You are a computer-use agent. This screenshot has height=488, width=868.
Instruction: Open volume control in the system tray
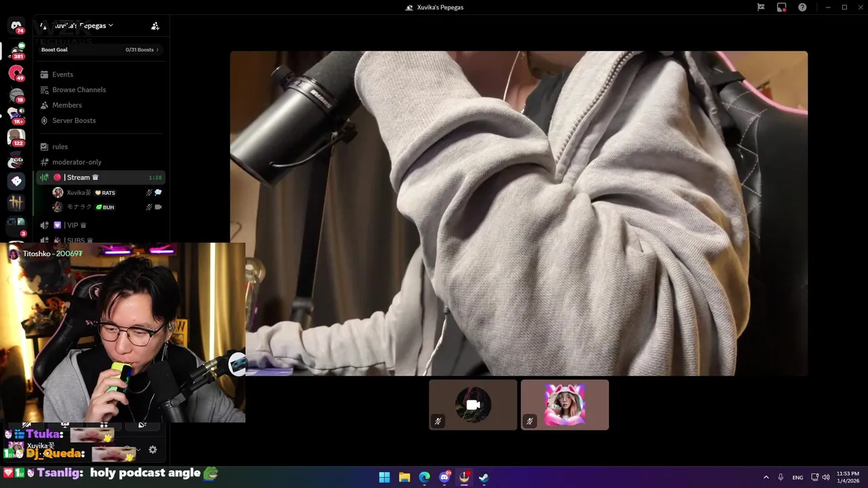click(x=826, y=477)
